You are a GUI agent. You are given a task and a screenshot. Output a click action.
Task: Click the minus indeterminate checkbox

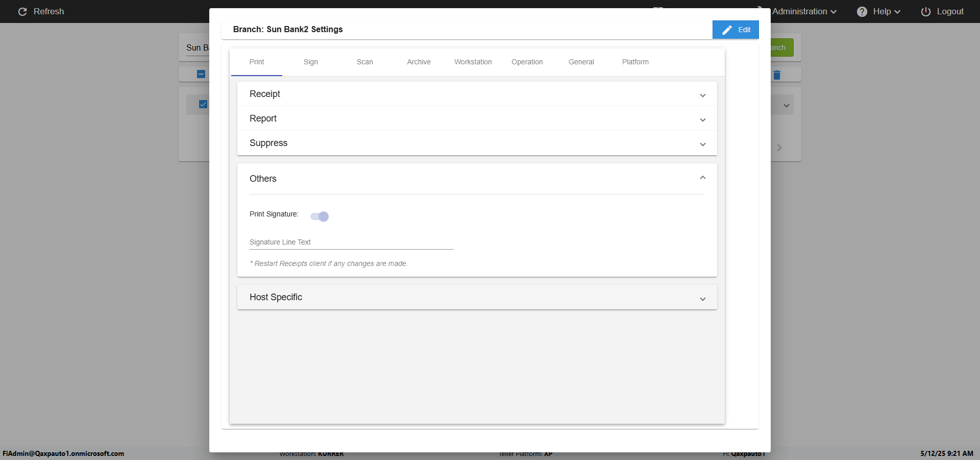point(201,74)
